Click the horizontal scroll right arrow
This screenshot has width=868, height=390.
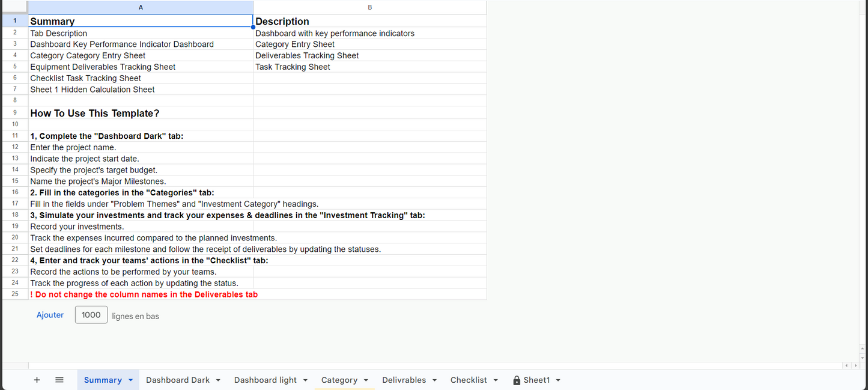(856, 365)
